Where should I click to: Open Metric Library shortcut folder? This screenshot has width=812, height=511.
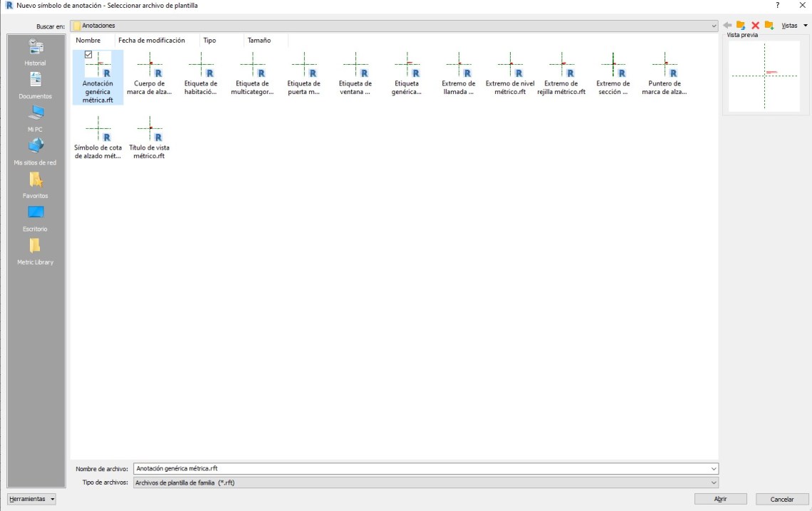[36, 251]
